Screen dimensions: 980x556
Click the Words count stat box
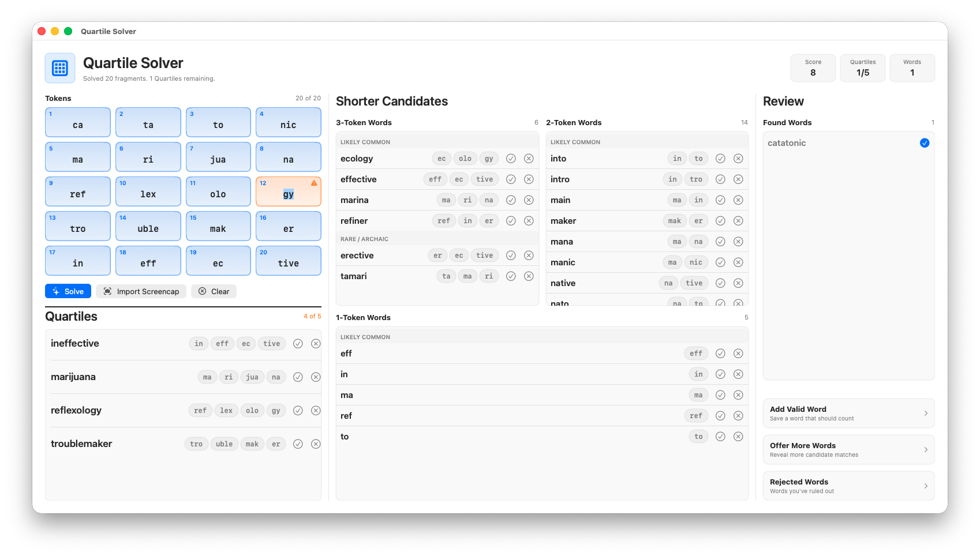click(x=912, y=68)
